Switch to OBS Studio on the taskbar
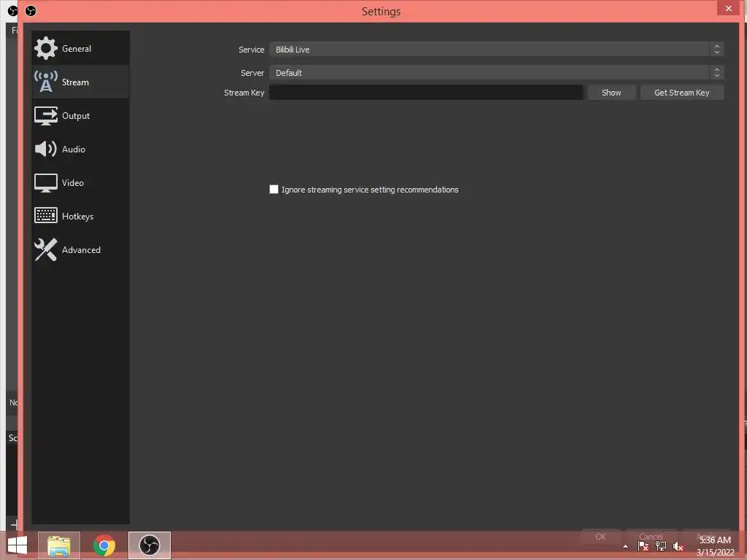This screenshot has width=747, height=560. coord(149,545)
